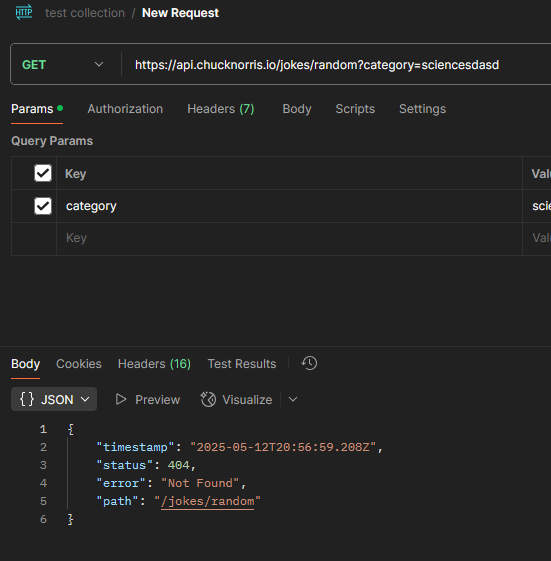The image size is (551, 561).
Task: Open the response Cookies tab
Action: tap(79, 364)
